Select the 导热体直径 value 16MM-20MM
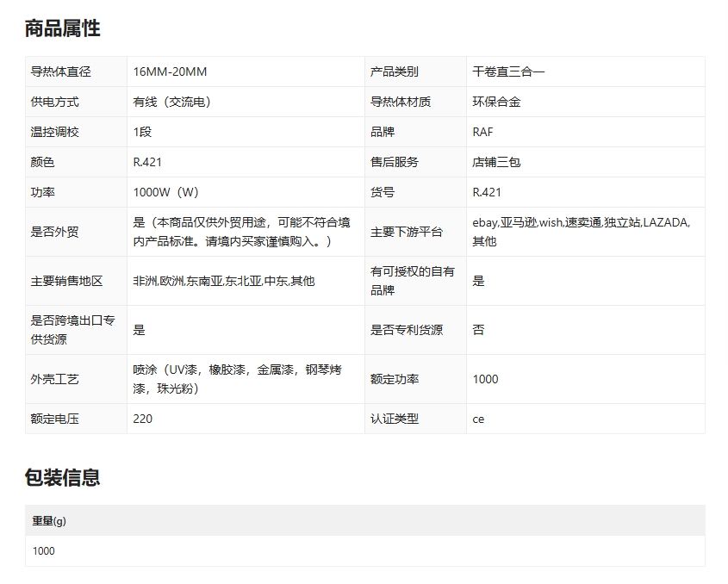This screenshot has width=728, height=584. (x=170, y=71)
